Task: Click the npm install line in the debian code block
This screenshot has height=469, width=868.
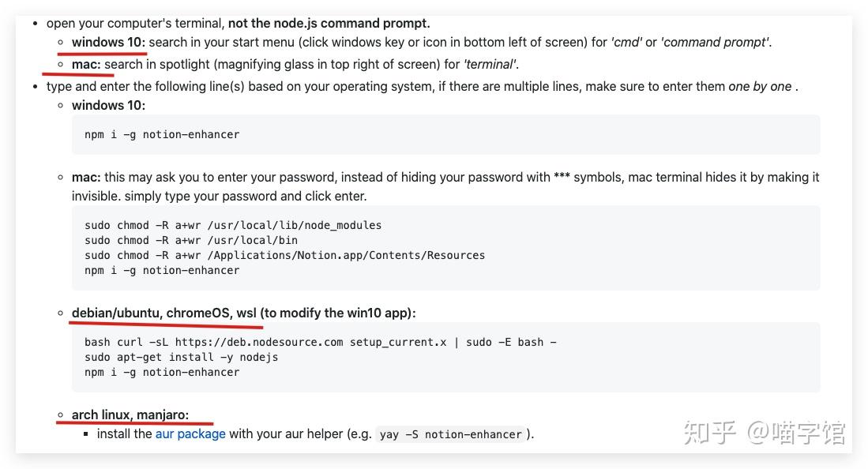Action: click(162, 372)
